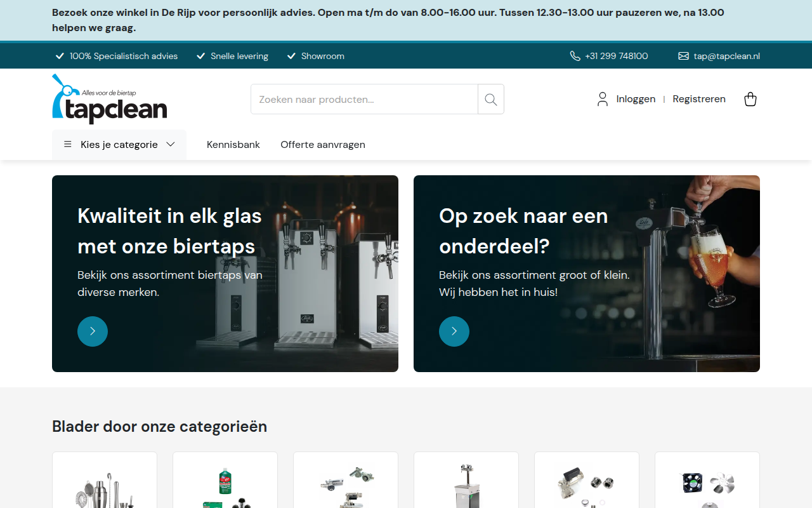Open Offerte aanvragen menu item
Screen dimensions: 812x508
tap(323, 145)
